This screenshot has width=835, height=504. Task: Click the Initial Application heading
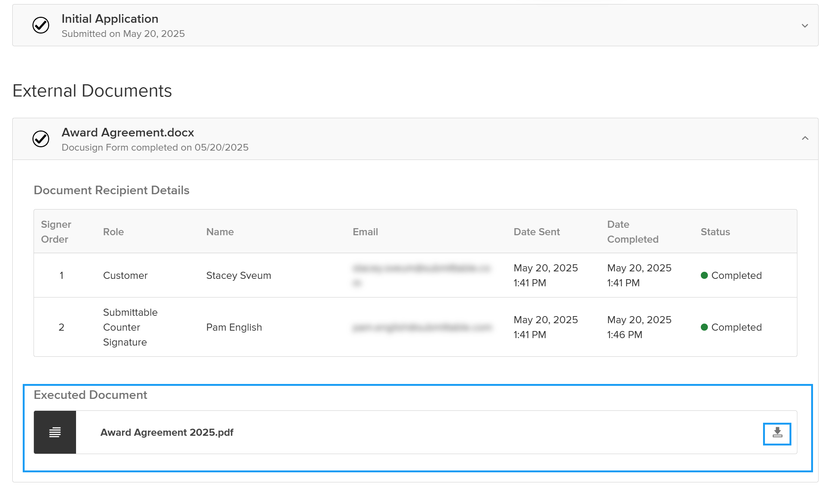coord(110,19)
